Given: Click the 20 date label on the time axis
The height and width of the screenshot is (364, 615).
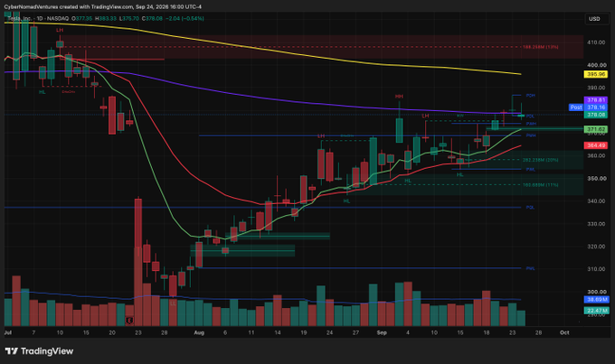Looking at the screenshot, I should coord(112,332).
